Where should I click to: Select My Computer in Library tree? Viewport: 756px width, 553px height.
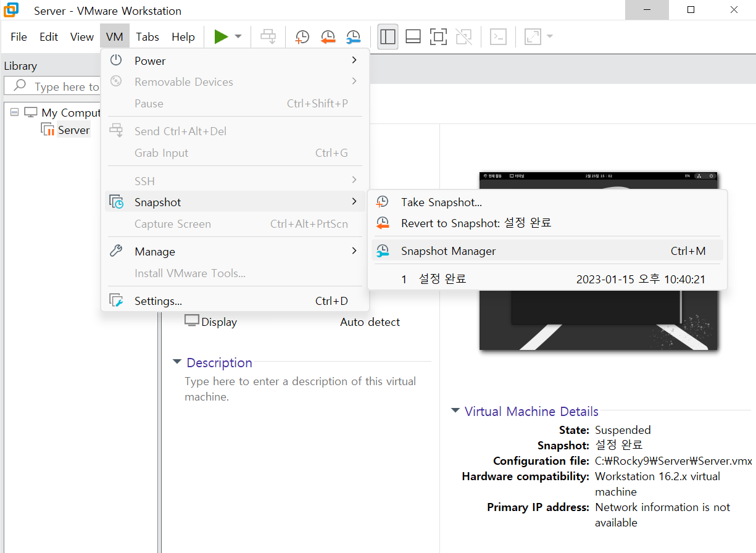71,113
